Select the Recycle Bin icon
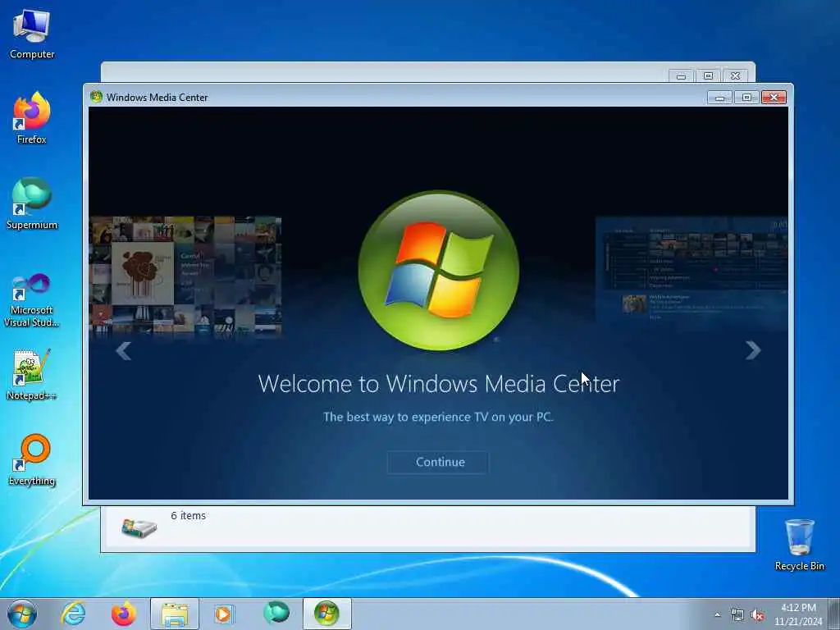 coord(799,545)
